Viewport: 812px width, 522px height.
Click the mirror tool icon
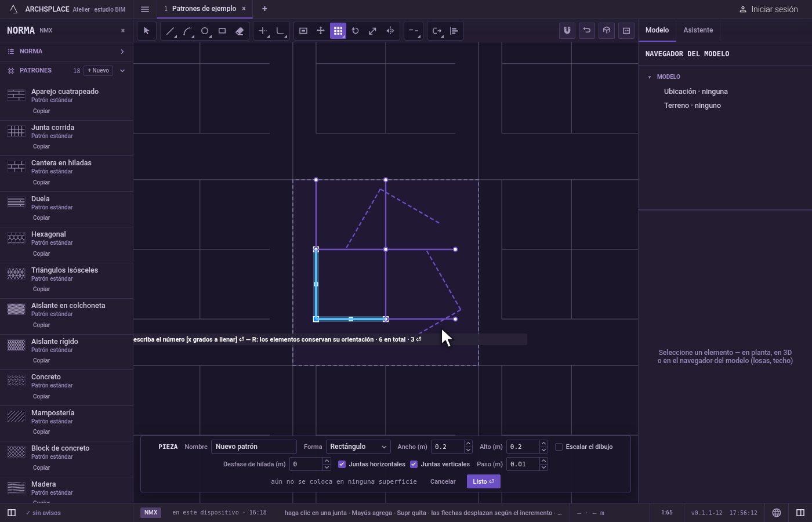(390, 31)
